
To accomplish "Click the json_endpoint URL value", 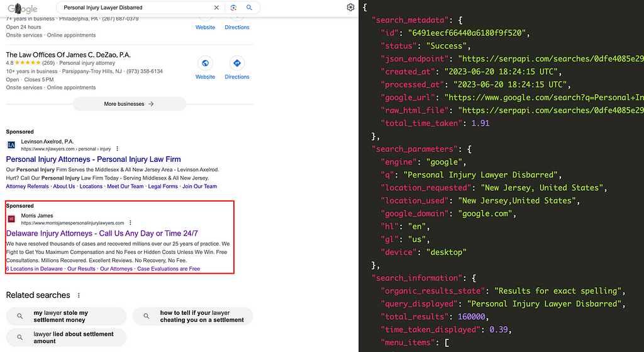I will (551, 59).
